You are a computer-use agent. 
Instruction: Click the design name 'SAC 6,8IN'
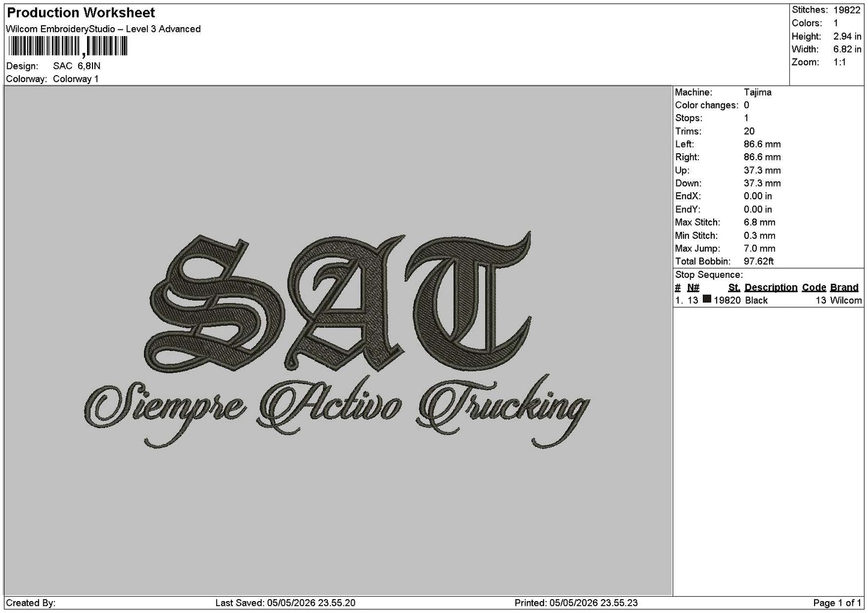[77, 66]
